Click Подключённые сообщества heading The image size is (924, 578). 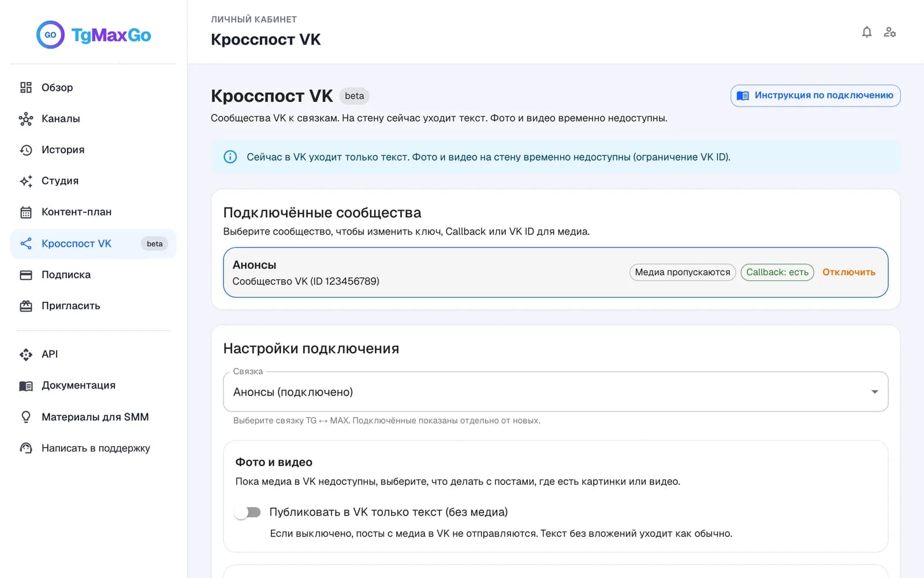(322, 213)
